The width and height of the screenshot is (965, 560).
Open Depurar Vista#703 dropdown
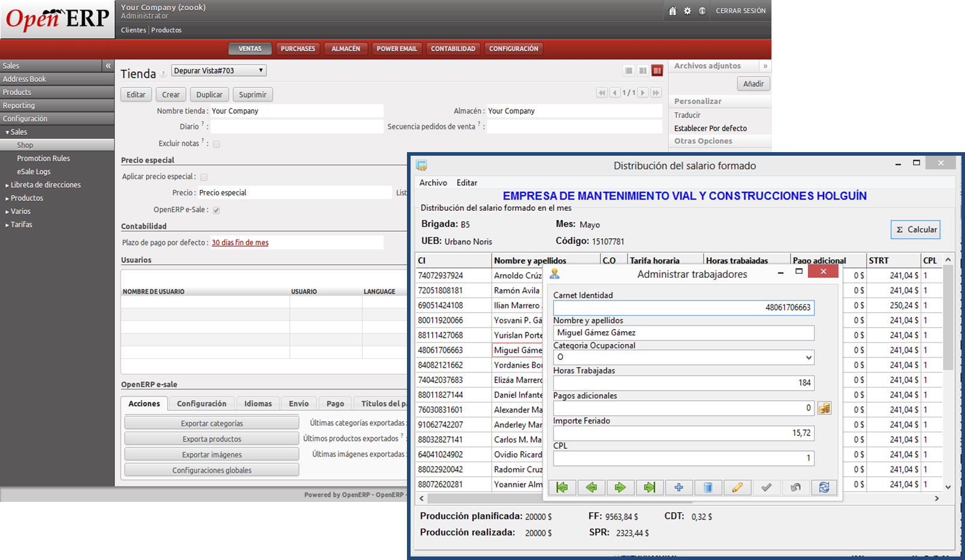(x=219, y=71)
